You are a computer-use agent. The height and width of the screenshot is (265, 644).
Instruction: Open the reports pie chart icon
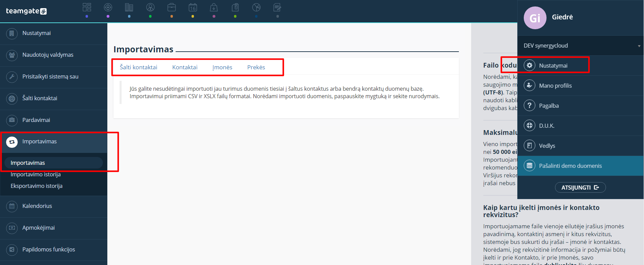(256, 7)
